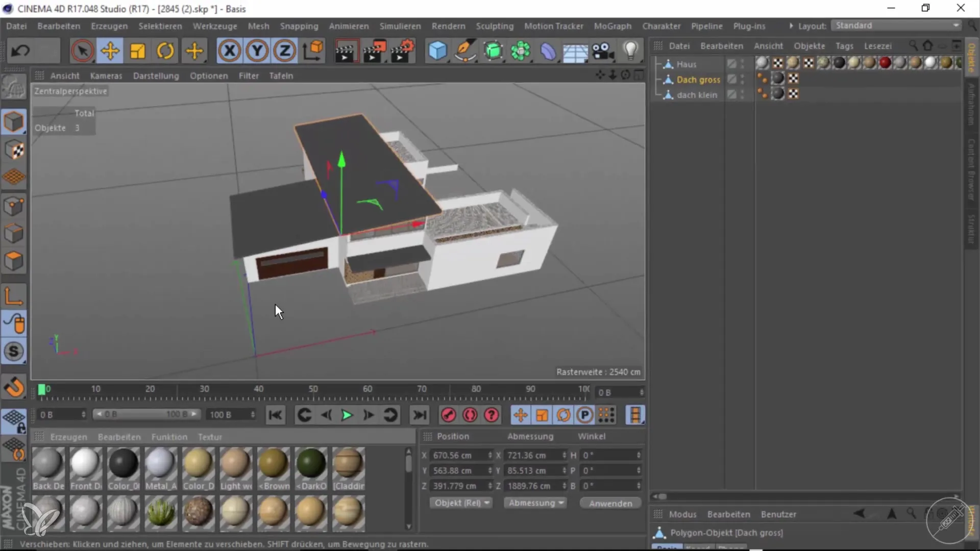This screenshot has height=551, width=980.
Task: Open the Subdivision Surface generators icon
Action: pos(493,51)
